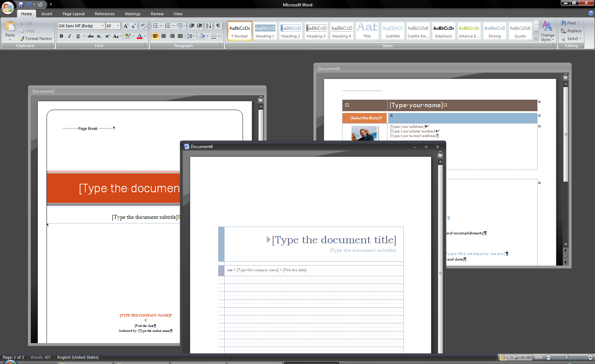Screen dimensions: 595x364
Task: Open the Review ribbon tab
Action: (157, 14)
